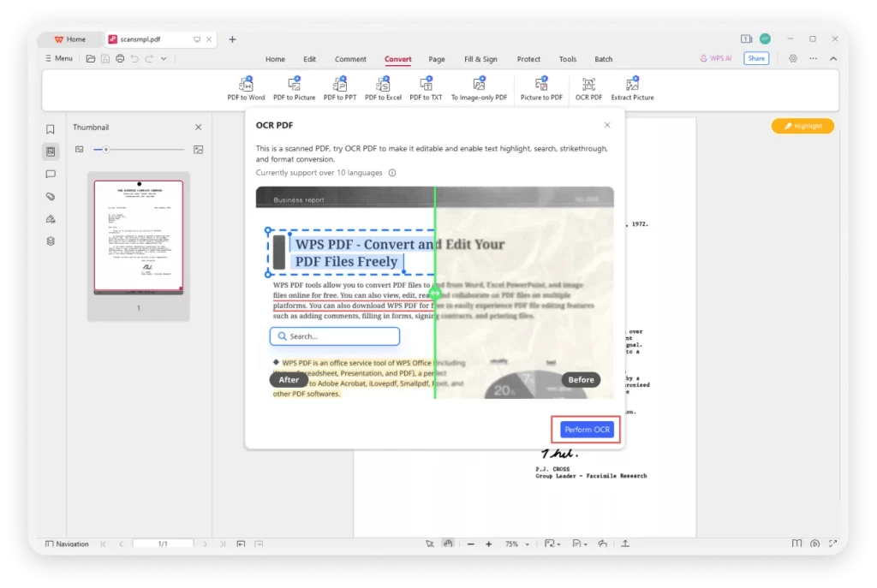
Task: Select the Fill & Sign tab
Action: tap(480, 59)
